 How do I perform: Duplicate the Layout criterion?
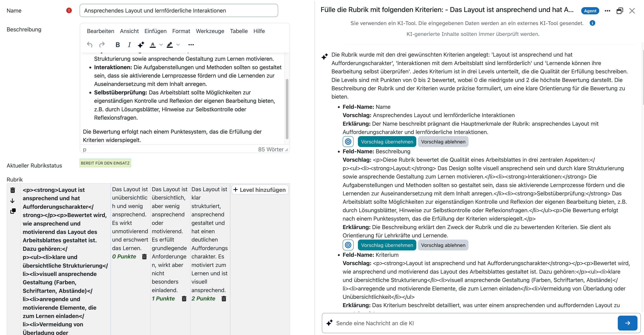click(13, 211)
